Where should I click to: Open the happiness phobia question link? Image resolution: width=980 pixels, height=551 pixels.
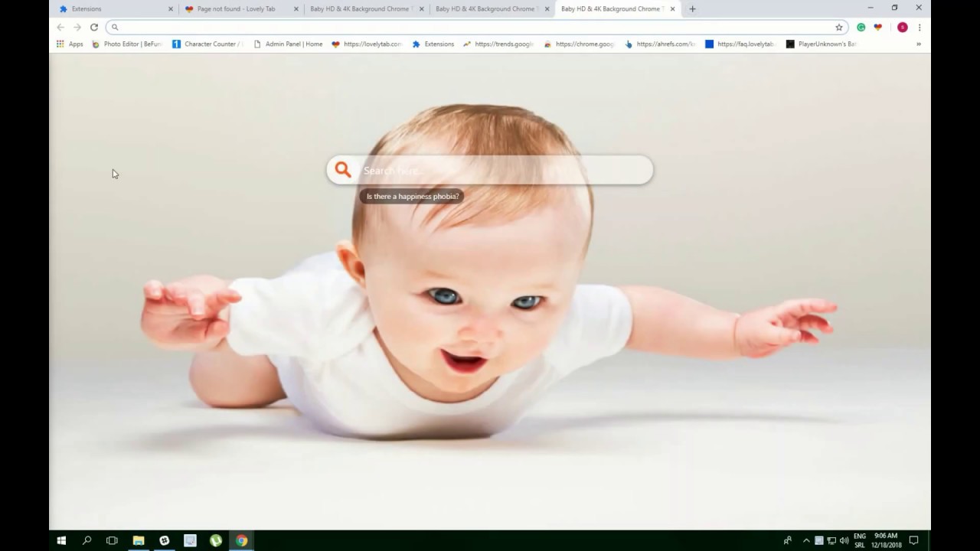point(413,196)
